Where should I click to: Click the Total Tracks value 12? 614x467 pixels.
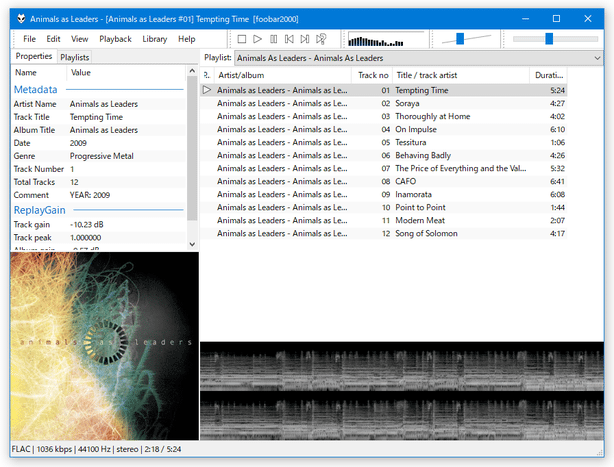pyautogui.click(x=74, y=182)
